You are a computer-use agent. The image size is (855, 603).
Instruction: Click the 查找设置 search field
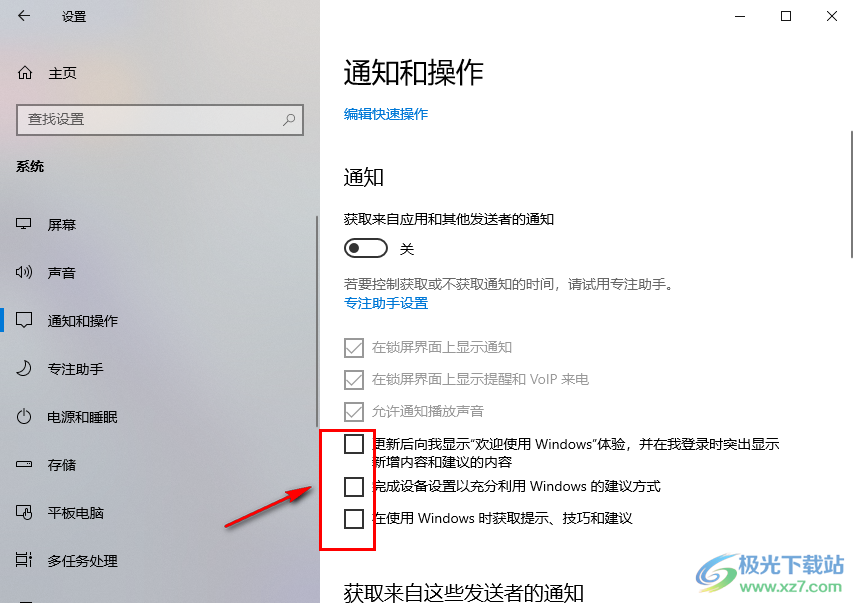coord(160,119)
